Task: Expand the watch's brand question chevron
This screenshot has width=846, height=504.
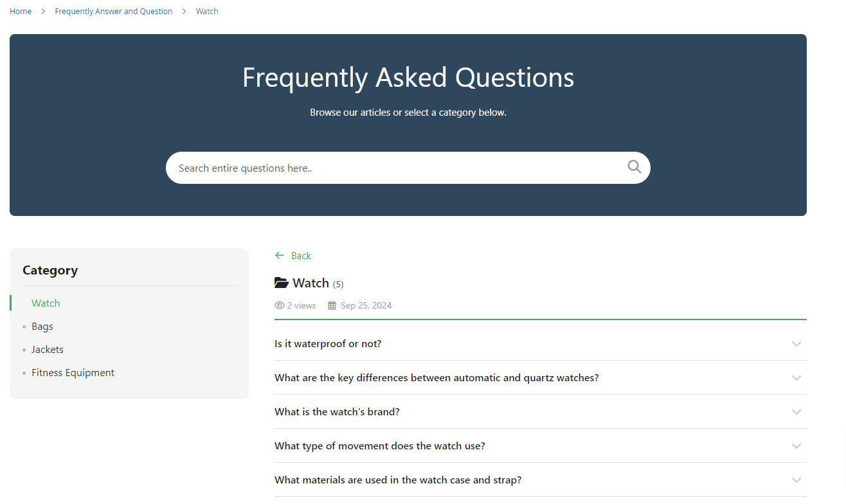Action: tap(797, 412)
